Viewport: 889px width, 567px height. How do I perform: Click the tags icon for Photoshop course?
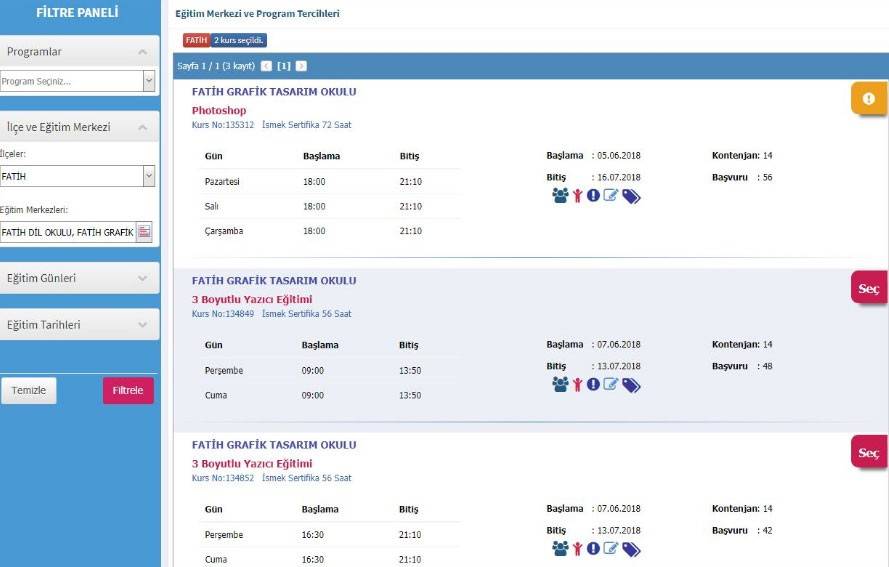[631, 197]
